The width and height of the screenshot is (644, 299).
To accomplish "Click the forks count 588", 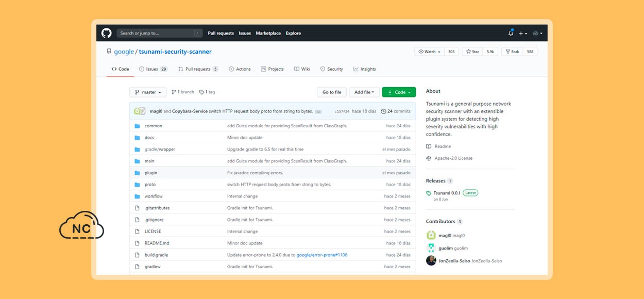I will click(530, 52).
